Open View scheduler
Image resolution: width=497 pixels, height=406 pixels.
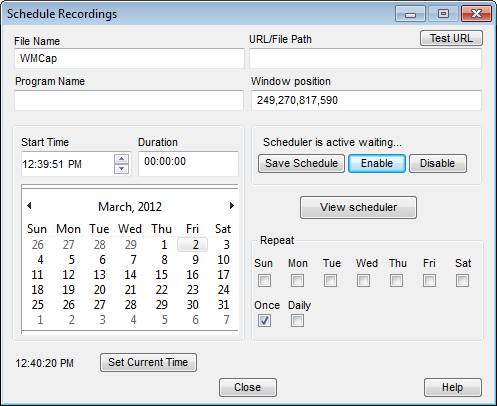tap(358, 207)
